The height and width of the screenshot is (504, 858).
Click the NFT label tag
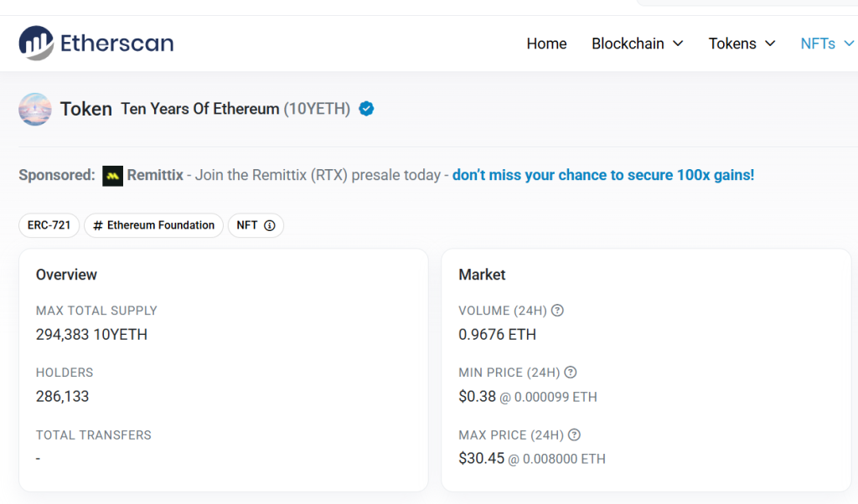point(256,225)
